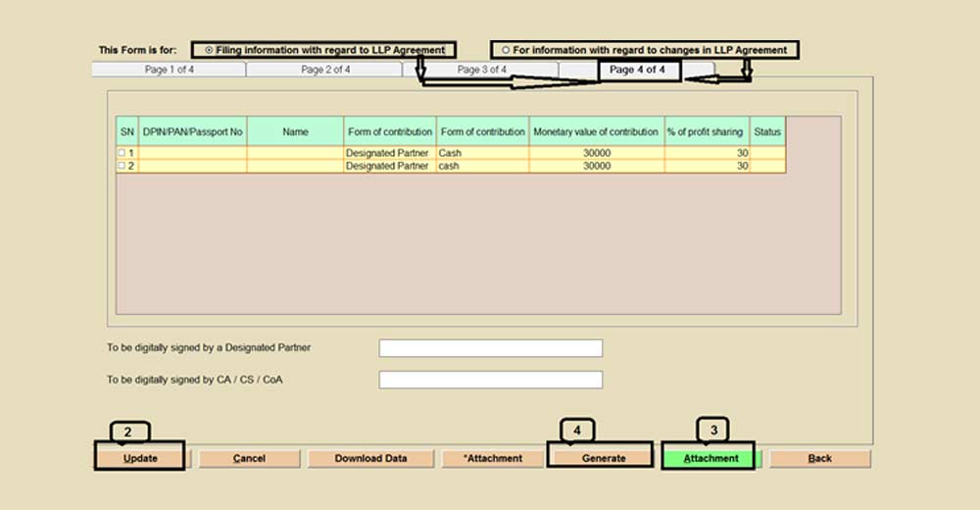
Task: Click the green Attachment button
Action: tap(710, 458)
